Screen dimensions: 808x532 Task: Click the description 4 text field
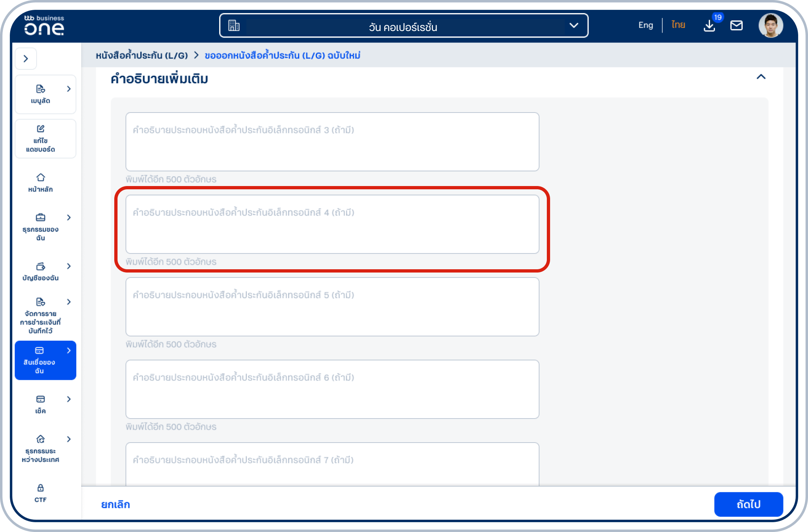pos(332,224)
